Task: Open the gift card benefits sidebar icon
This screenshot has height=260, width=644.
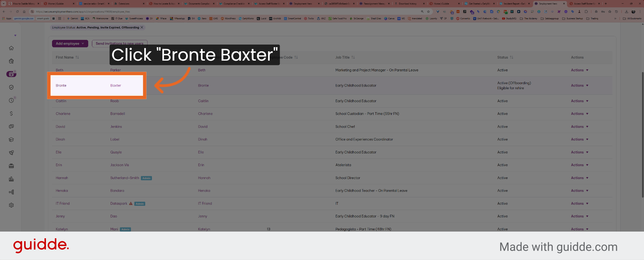Action: tap(11, 166)
